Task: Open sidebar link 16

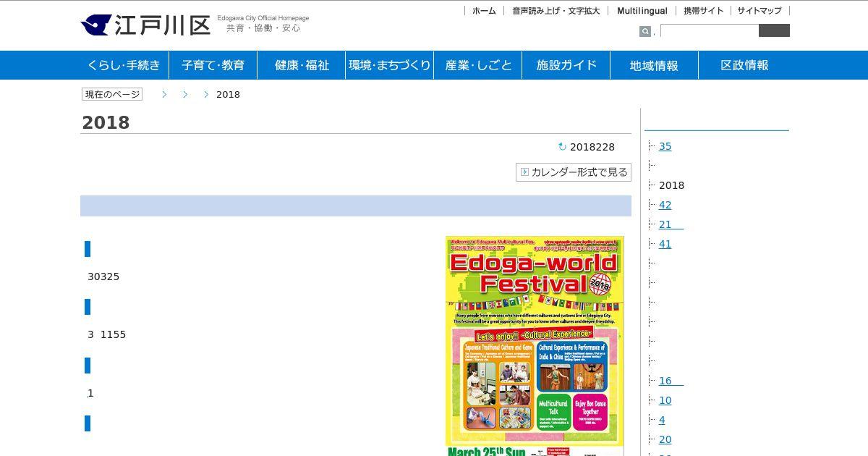Action: (x=671, y=381)
